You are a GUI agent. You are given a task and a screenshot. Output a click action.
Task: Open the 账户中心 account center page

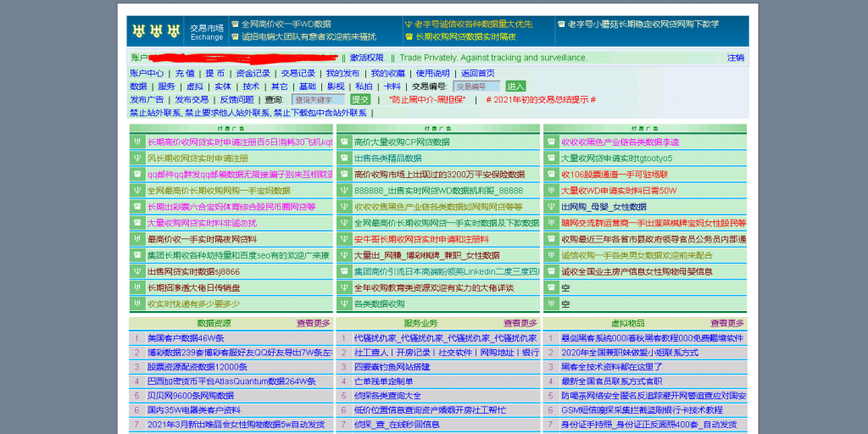tap(147, 73)
